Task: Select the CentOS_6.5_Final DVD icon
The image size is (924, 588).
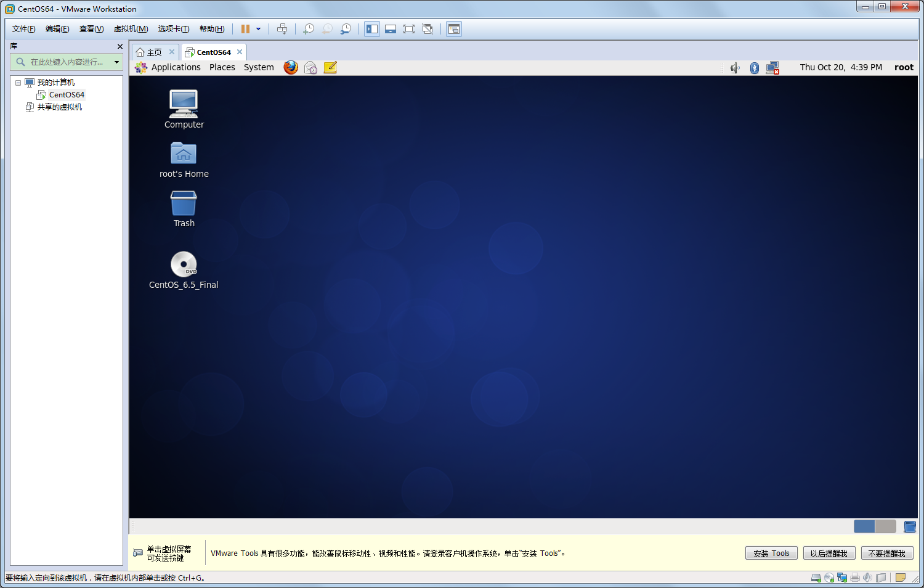Action: (184, 271)
